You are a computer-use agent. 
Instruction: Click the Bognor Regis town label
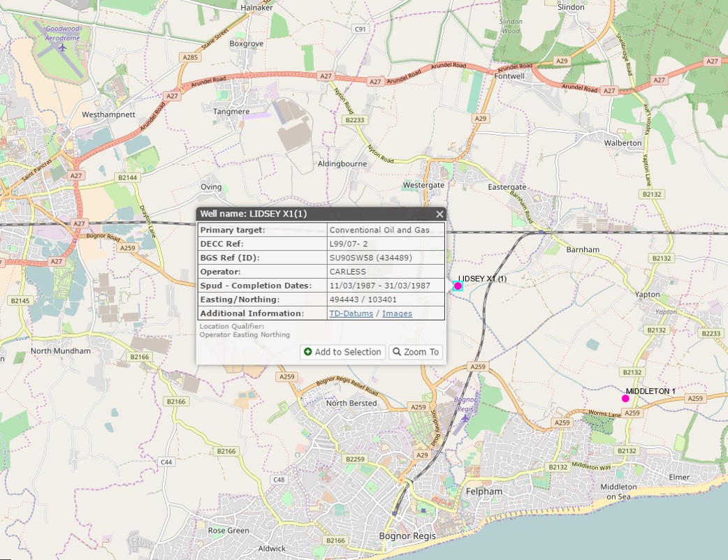[407, 536]
